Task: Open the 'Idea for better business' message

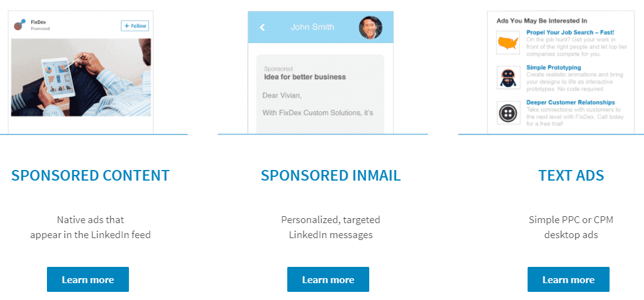Action: (305, 77)
